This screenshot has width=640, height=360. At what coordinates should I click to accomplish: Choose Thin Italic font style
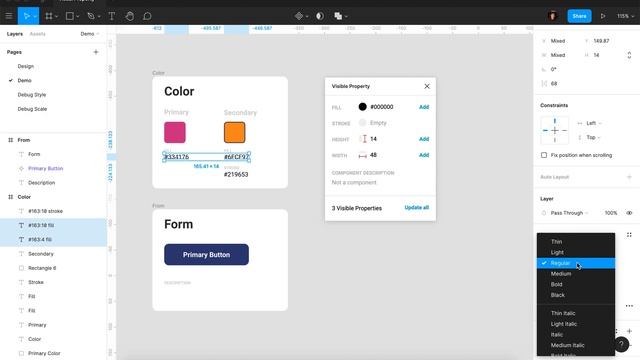576,313
